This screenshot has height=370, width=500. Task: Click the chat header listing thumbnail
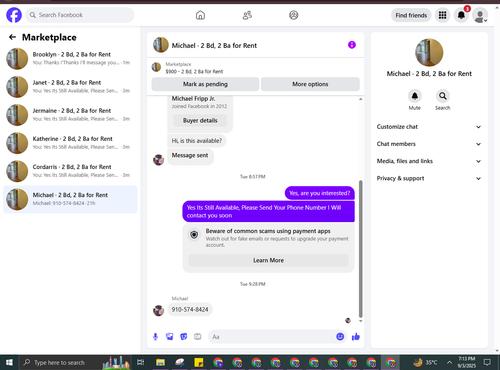pos(161,45)
